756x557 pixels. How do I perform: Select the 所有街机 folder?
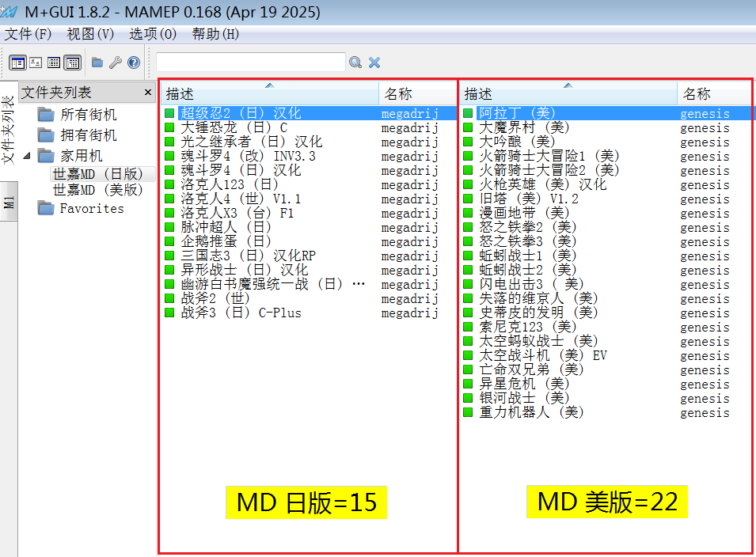pyautogui.click(x=88, y=115)
